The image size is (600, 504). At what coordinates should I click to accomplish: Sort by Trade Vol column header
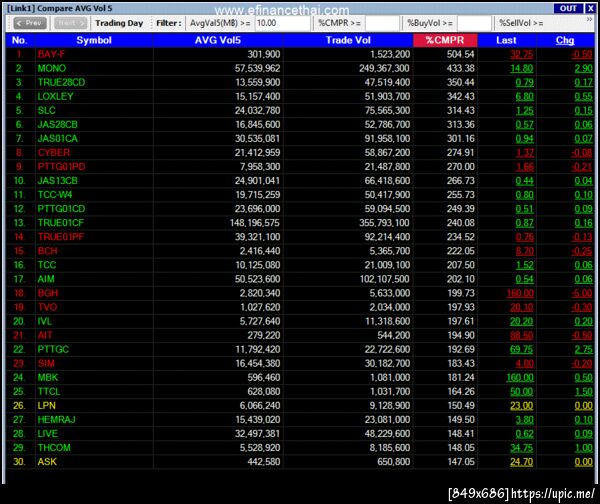tap(348, 40)
